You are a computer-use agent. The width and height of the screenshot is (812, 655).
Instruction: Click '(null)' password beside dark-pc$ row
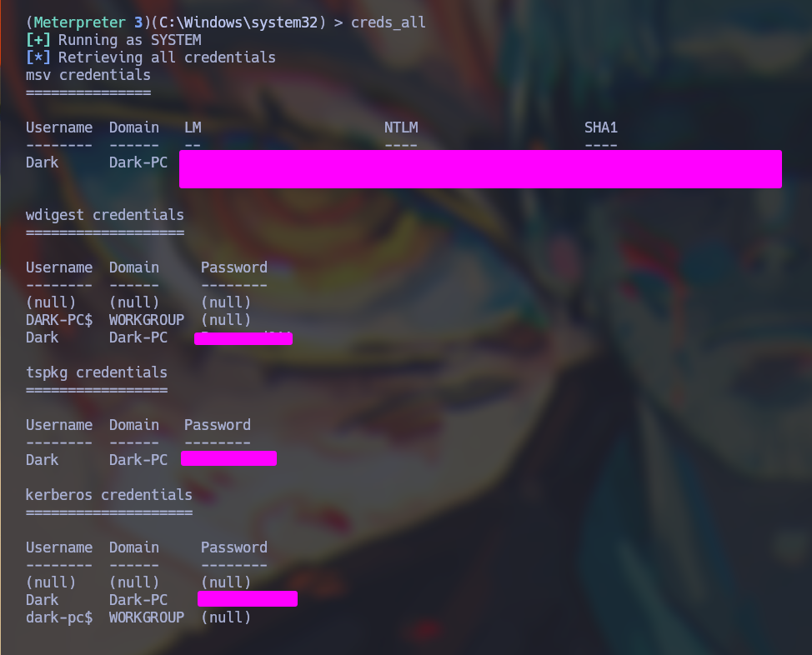coord(226,617)
